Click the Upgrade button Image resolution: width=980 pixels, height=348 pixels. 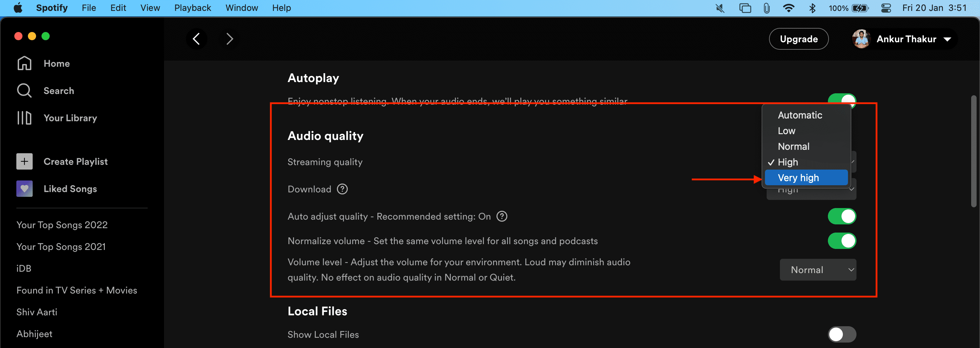coord(799,39)
